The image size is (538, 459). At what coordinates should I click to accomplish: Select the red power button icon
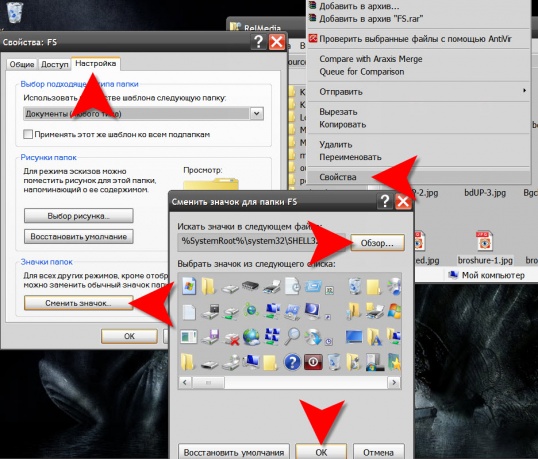pyautogui.click(x=313, y=362)
